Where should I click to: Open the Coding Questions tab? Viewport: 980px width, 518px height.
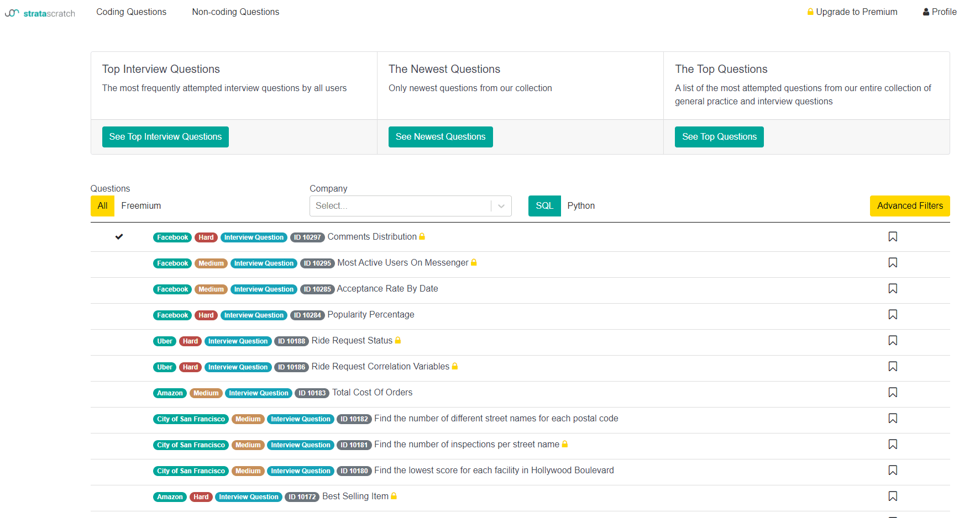[131, 12]
